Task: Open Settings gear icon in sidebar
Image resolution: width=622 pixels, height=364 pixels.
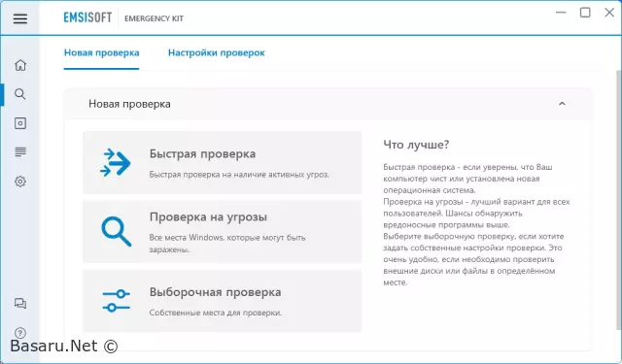Action: tap(20, 182)
